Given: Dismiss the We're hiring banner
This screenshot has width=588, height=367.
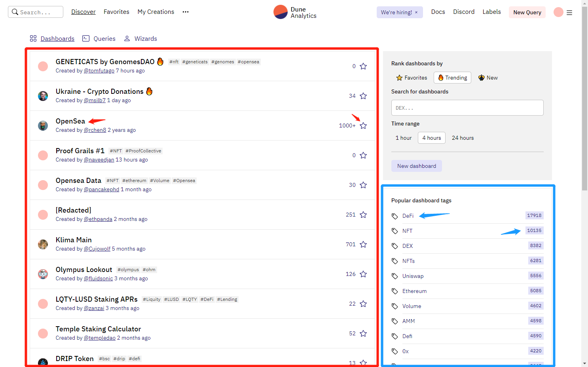Looking at the screenshot, I should 416,12.
